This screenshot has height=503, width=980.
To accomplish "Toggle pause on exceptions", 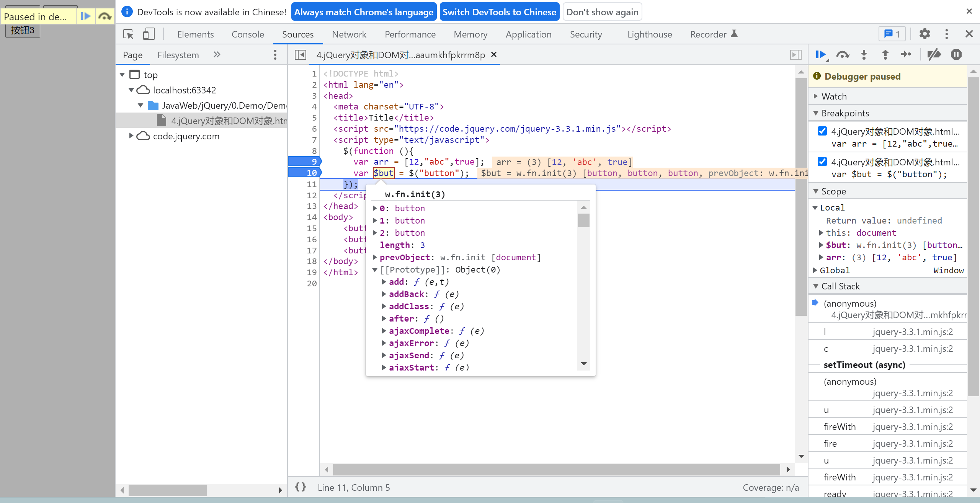I will point(956,55).
